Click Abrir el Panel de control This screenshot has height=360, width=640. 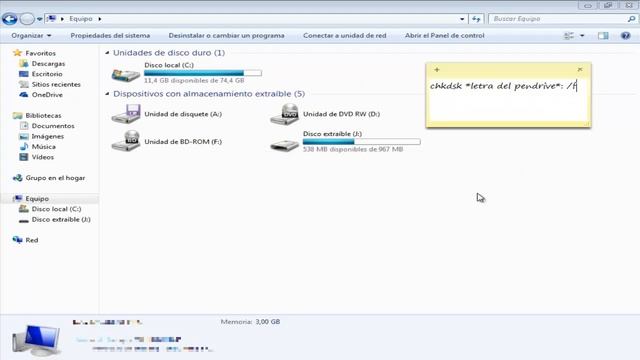point(444,36)
